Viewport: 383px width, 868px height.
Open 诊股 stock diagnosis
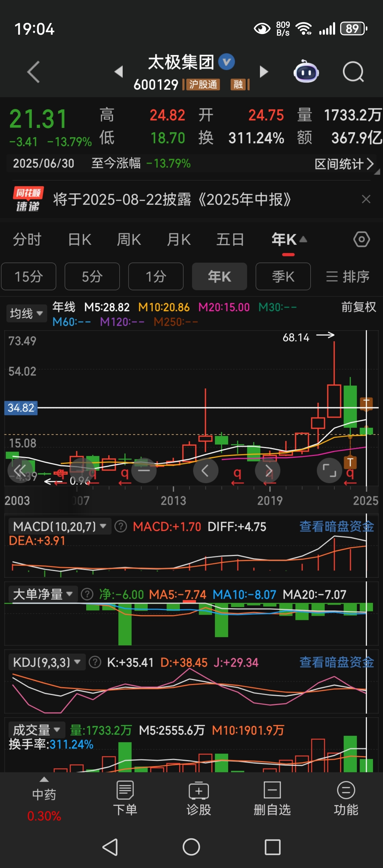pyautogui.click(x=199, y=799)
